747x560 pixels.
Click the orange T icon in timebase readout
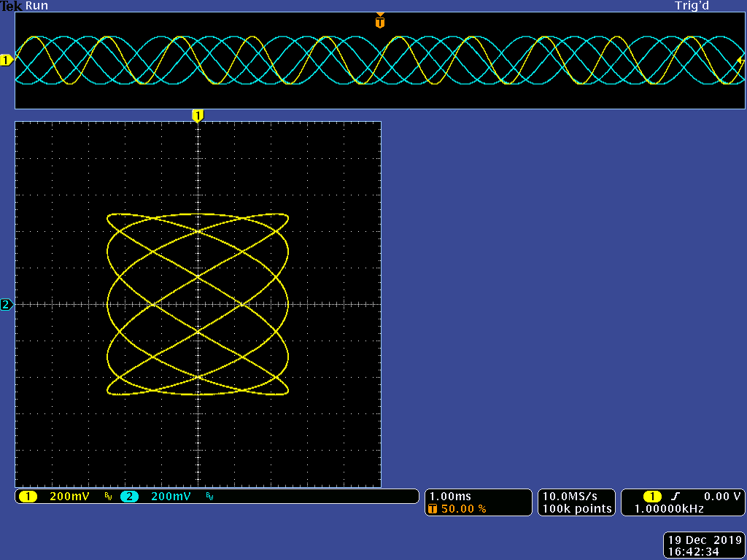[x=433, y=509]
